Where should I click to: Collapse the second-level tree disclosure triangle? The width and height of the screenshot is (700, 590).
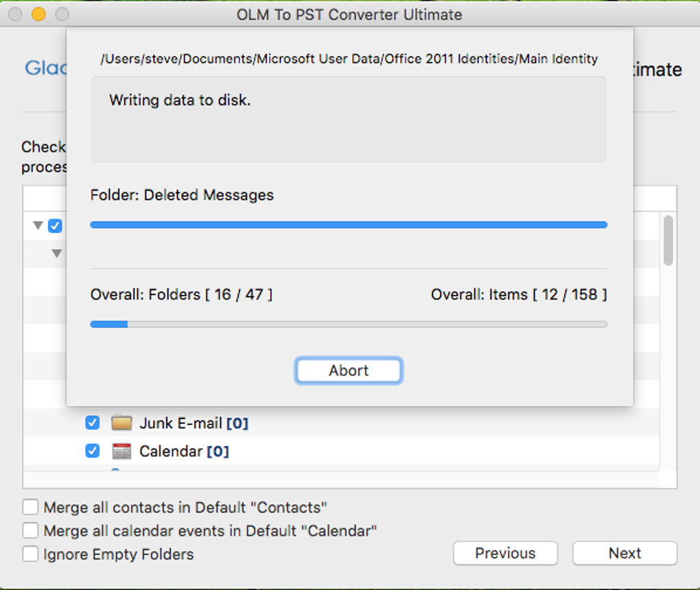click(x=57, y=254)
